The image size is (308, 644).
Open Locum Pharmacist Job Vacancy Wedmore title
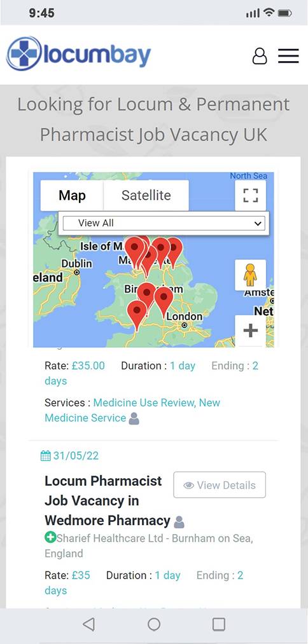coord(108,501)
